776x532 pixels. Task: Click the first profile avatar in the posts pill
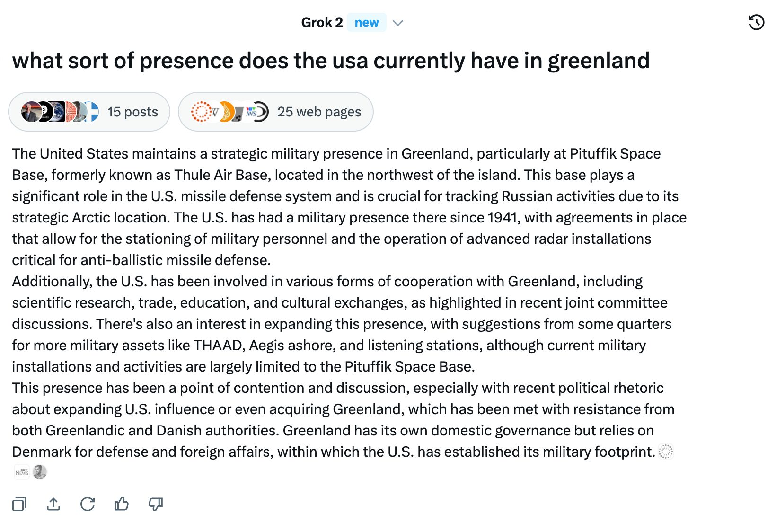30,112
